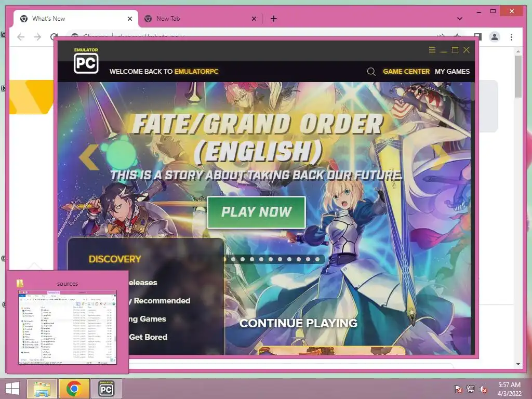Click the EmulatorPC logo in the header

pos(86,61)
